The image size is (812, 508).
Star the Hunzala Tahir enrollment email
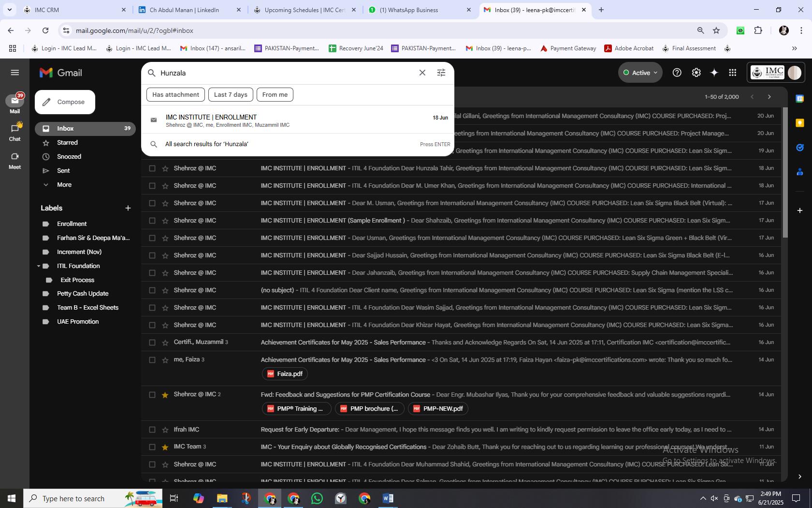(x=165, y=168)
